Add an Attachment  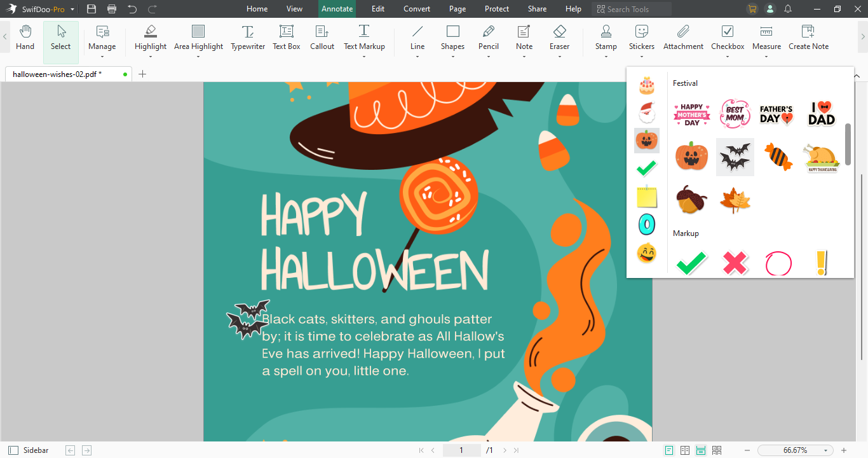683,38
